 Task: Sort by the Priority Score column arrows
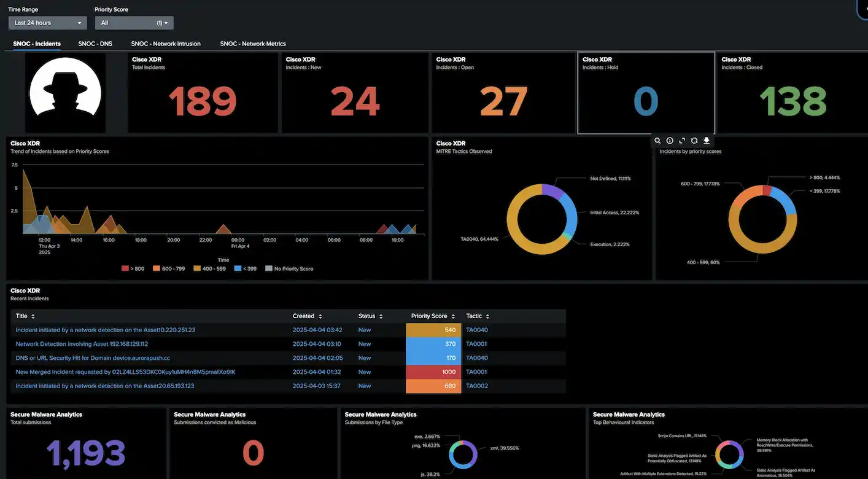(x=452, y=316)
